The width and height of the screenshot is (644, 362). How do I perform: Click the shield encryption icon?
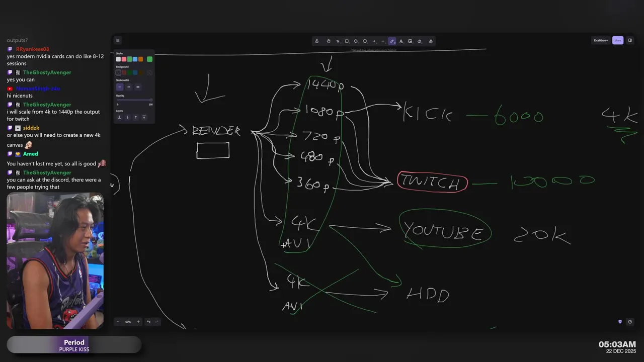point(620,322)
